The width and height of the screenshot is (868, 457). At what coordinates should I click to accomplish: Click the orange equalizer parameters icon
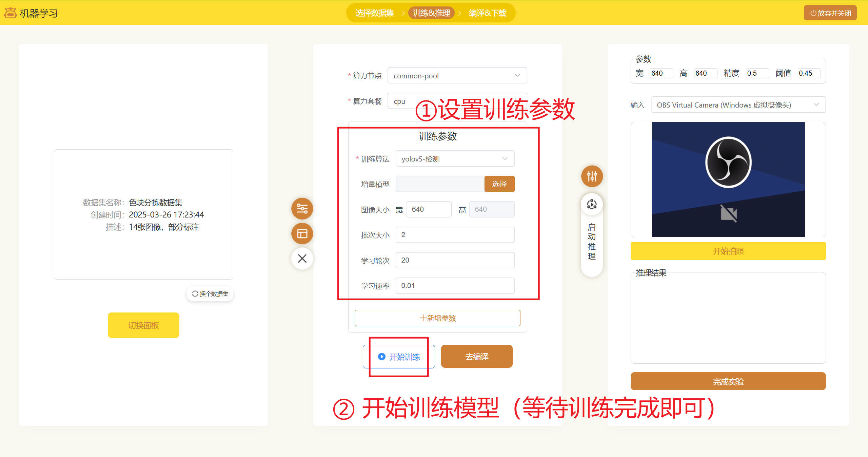click(x=592, y=176)
